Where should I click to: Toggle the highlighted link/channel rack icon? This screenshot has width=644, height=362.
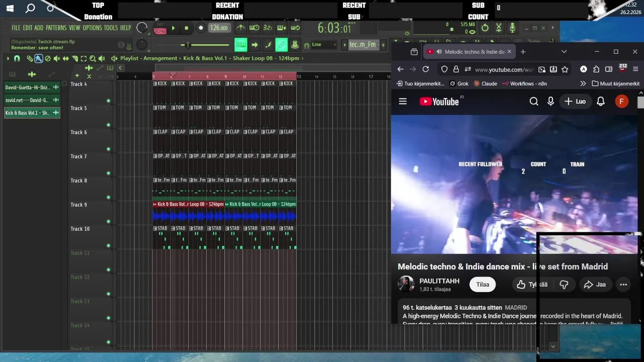(281, 45)
